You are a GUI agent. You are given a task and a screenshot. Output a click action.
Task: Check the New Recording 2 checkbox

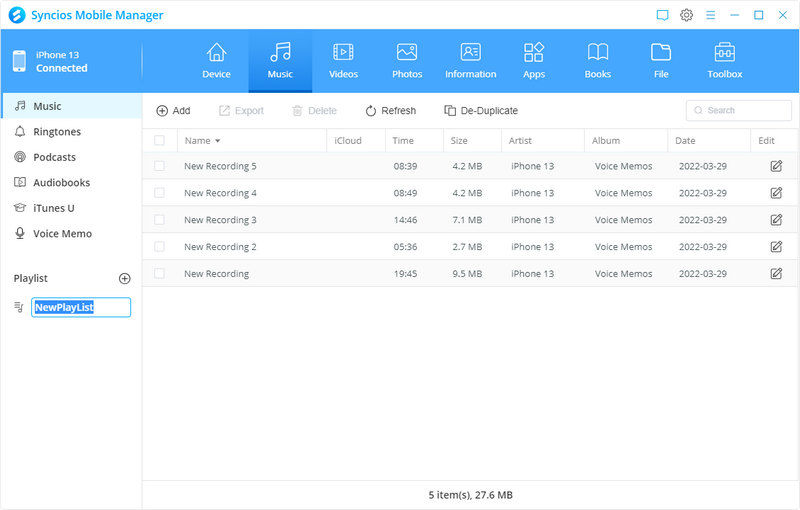(x=159, y=247)
